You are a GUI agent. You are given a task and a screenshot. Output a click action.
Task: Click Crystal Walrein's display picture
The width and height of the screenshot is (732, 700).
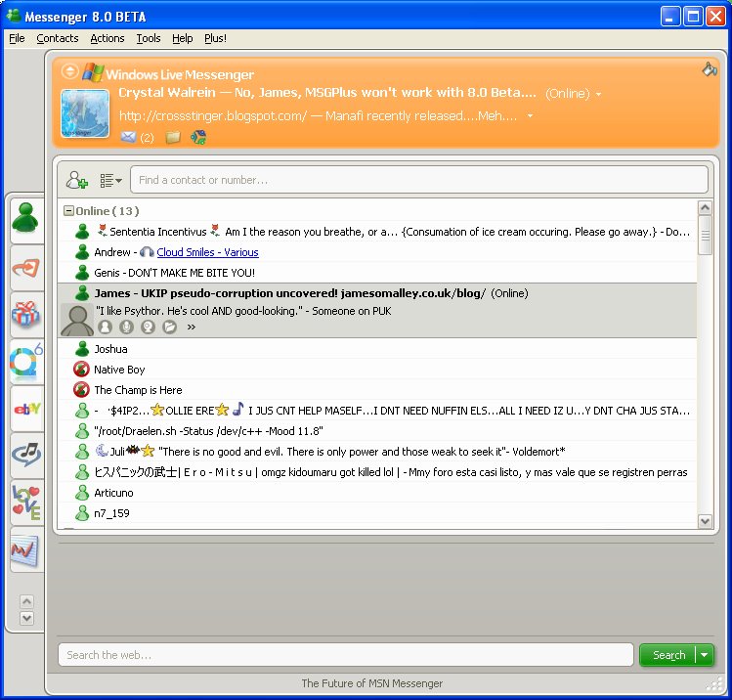coord(85,113)
